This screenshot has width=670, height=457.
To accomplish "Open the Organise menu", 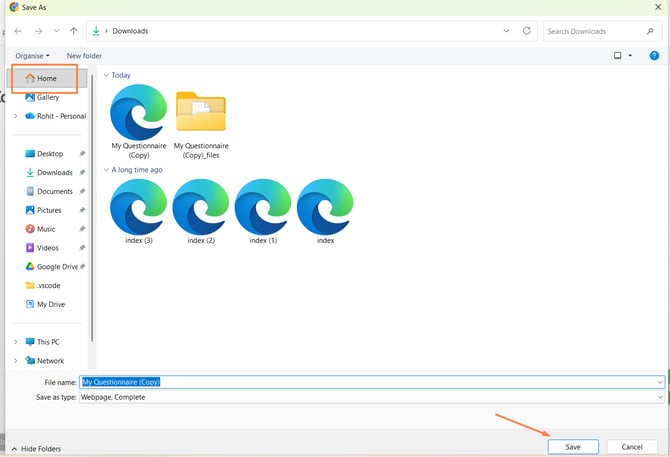I will [x=32, y=56].
